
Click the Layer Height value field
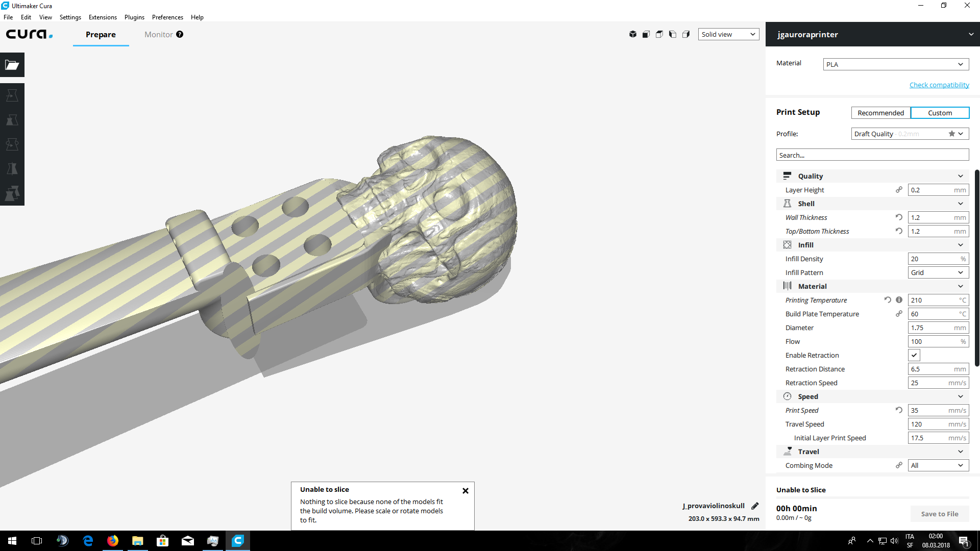pyautogui.click(x=938, y=190)
